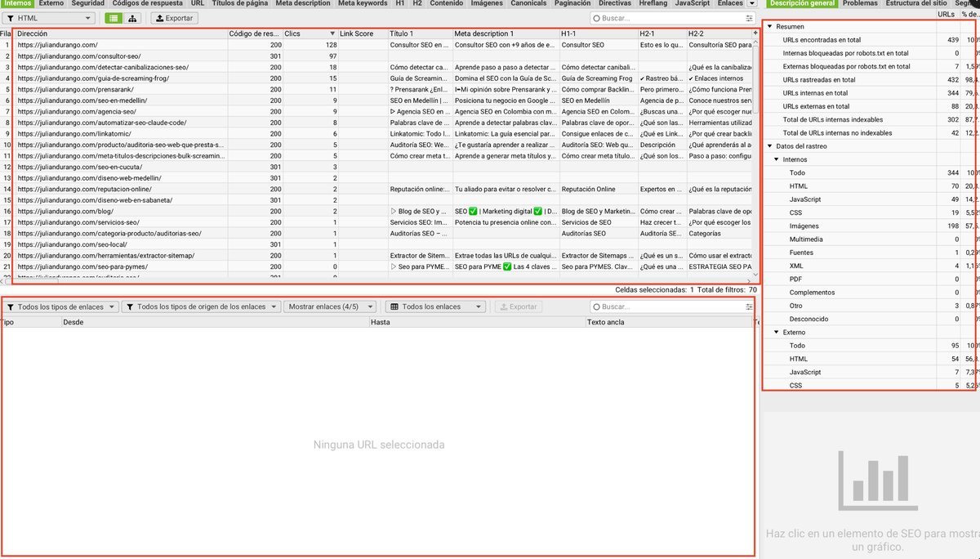Click the top Exportar button
This screenshot has height=559, width=980.
click(174, 18)
